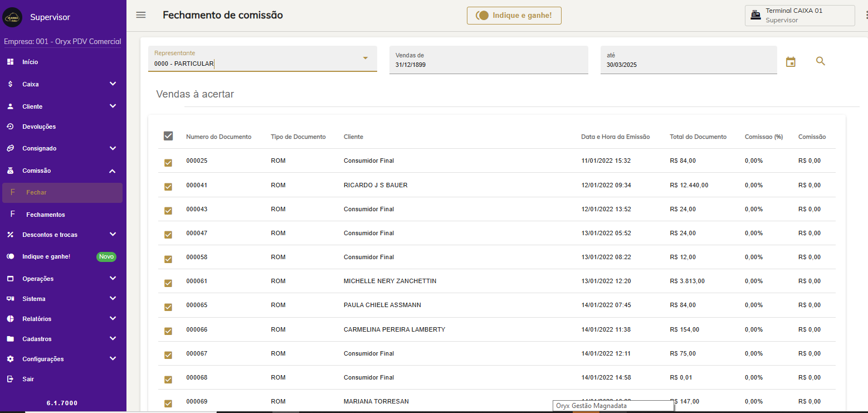Viewport: 868px width, 413px height.
Task: Open the calendar date picker icon
Action: point(791,62)
